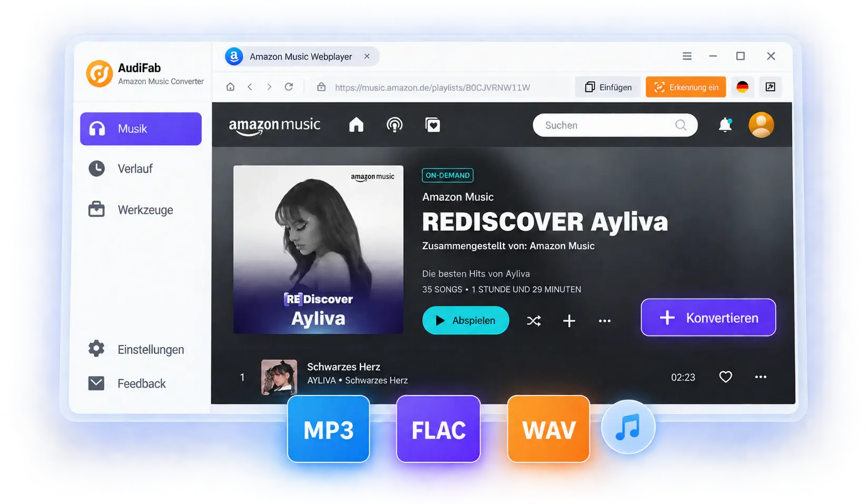Open playlist more options menu
Viewport: 866px width, 504px height.
point(605,321)
